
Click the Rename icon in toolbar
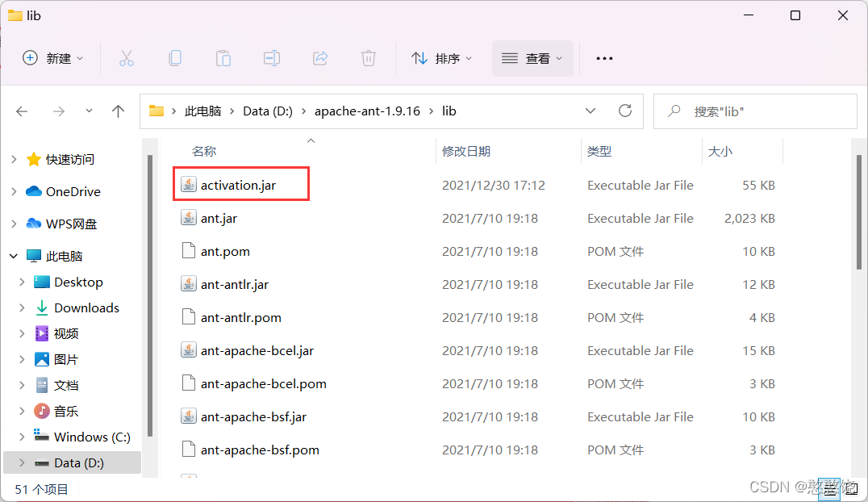(x=271, y=58)
